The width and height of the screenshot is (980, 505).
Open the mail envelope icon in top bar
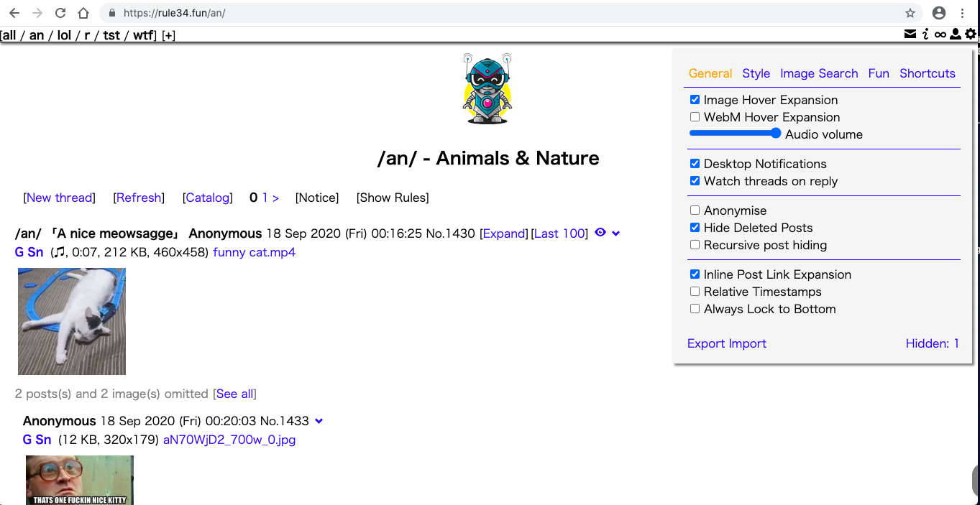pyautogui.click(x=910, y=34)
